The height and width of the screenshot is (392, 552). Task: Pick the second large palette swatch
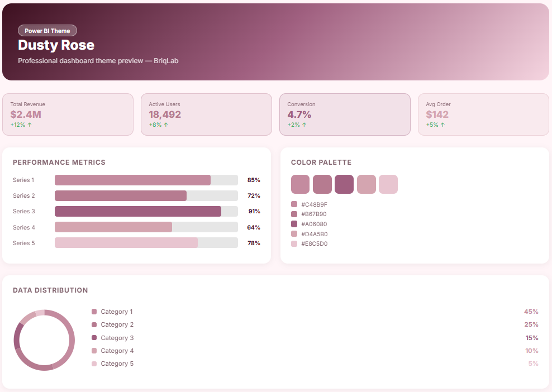pyautogui.click(x=322, y=184)
